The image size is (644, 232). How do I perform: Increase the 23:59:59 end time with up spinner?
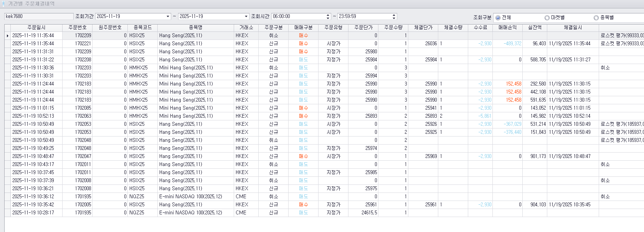click(x=394, y=15)
